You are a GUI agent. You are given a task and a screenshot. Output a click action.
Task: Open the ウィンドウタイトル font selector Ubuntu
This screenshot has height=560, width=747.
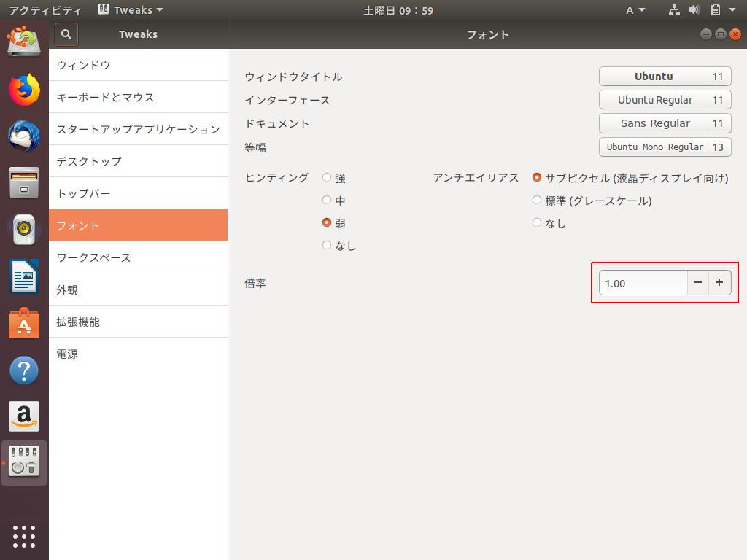pos(665,77)
